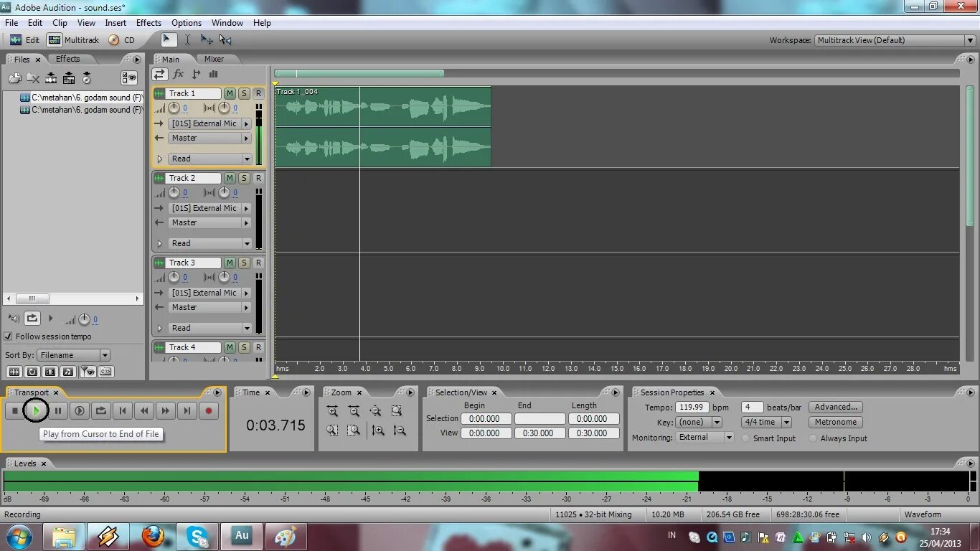Image resolution: width=980 pixels, height=551 pixels.
Task: Toggle Loop Play in Files panel preview
Action: click(32, 318)
